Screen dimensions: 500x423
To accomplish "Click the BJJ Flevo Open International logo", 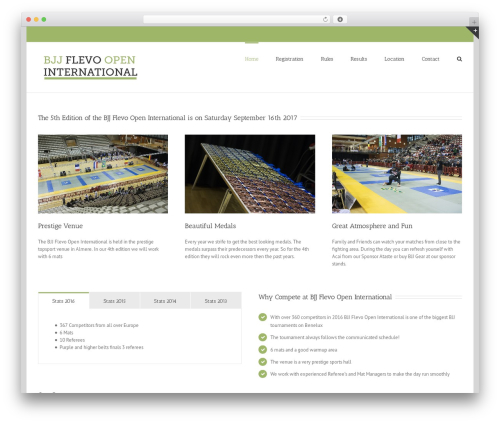I will [x=90, y=67].
